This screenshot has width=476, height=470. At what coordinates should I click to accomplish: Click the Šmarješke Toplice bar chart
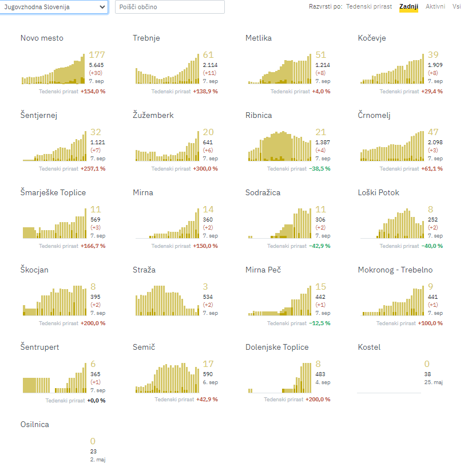tap(55, 223)
